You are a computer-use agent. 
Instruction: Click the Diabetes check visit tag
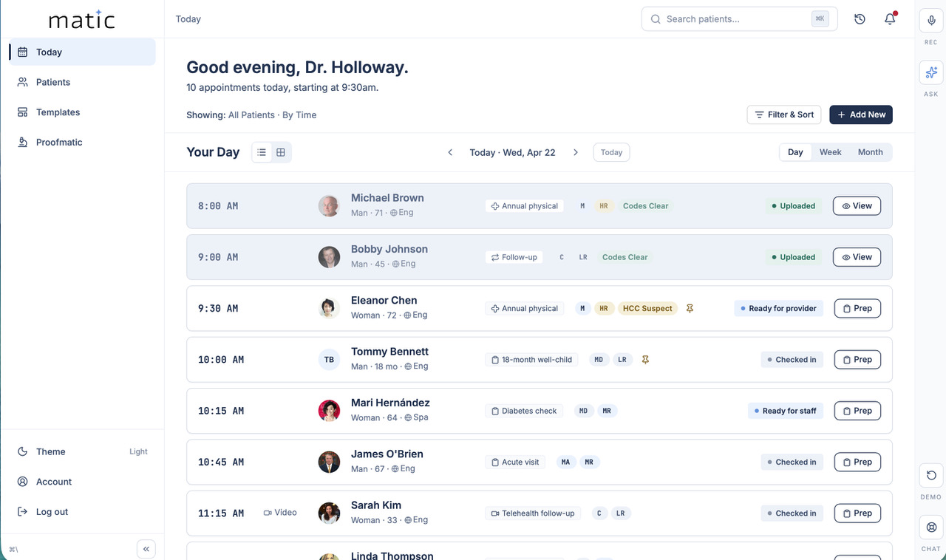click(524, 411)
